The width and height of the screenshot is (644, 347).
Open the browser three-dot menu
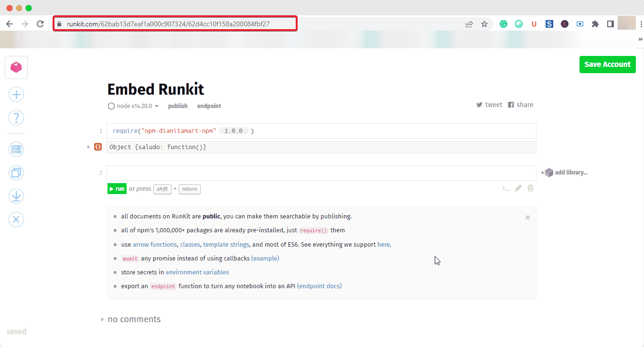click(640, 24)
